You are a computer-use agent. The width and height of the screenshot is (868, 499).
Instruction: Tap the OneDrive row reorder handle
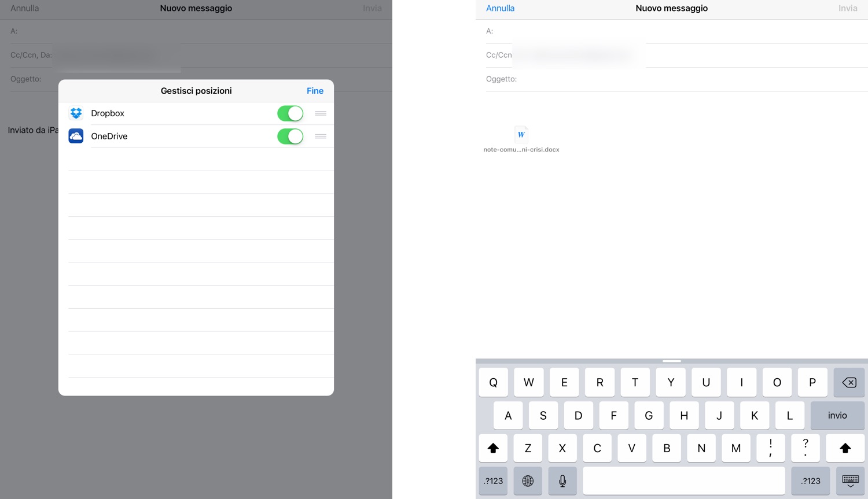pyautogui.click(x=321, y=136)
